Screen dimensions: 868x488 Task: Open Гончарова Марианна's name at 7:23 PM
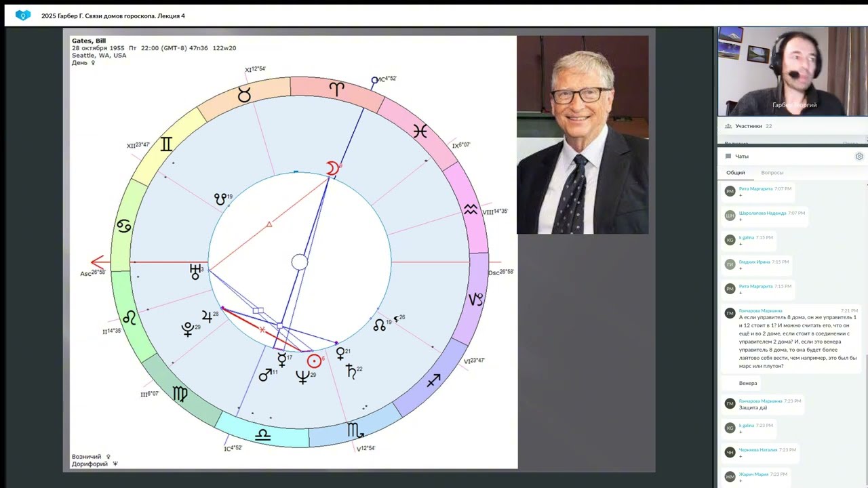(x=760, y=401)
